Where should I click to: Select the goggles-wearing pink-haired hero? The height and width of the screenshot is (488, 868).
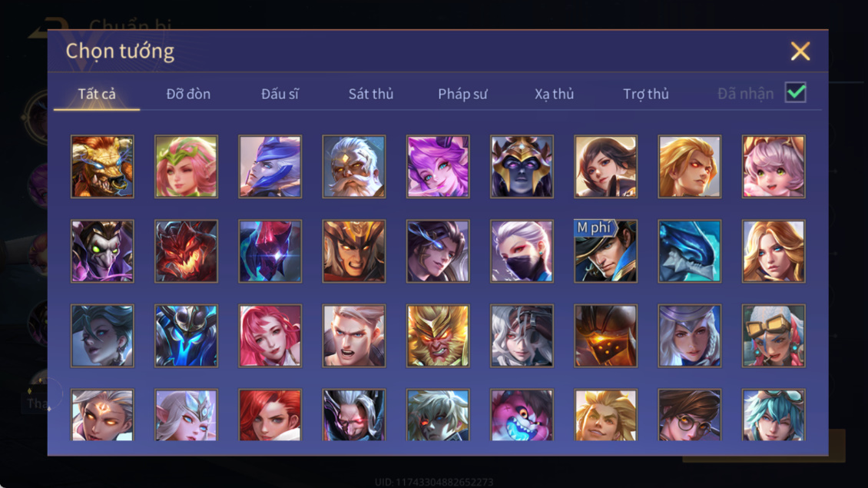tap(774, 336)
